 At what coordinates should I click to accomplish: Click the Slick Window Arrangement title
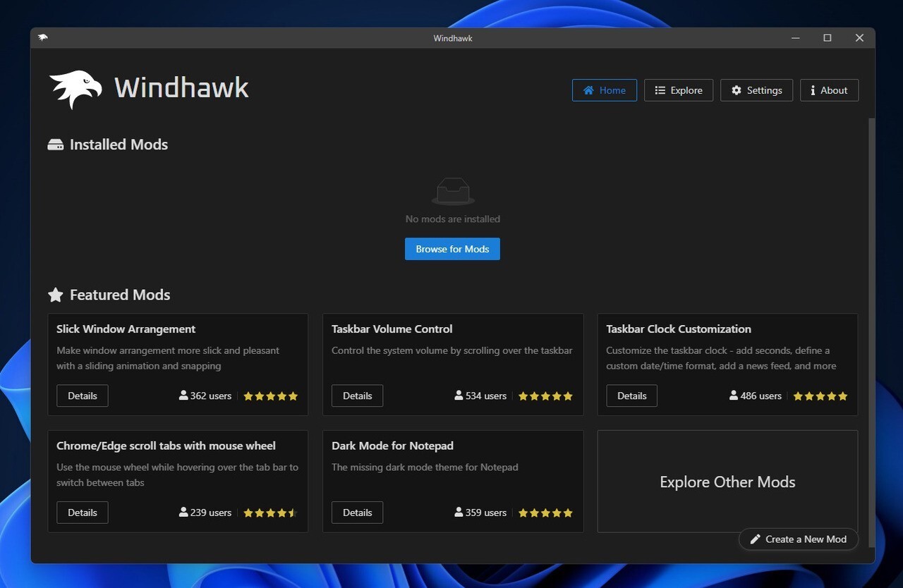(126, 329)
